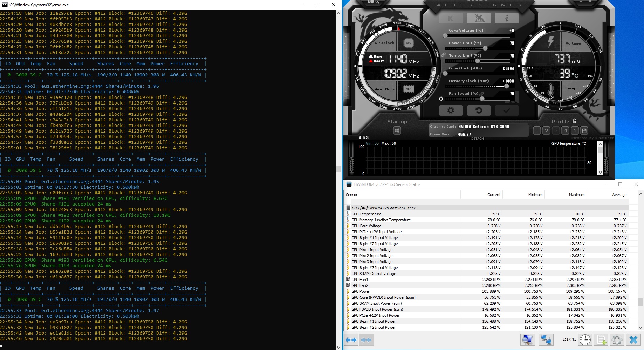Open HWiNFO remote network computers button
644x350 pixels.
click(x=546, y=339)
